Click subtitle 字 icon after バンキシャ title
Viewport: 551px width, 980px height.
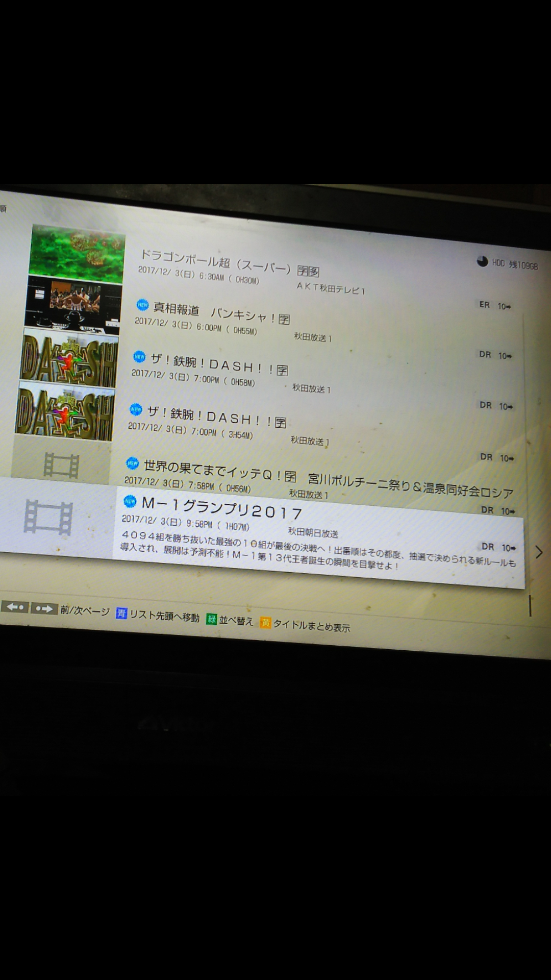tap(284, 319)
